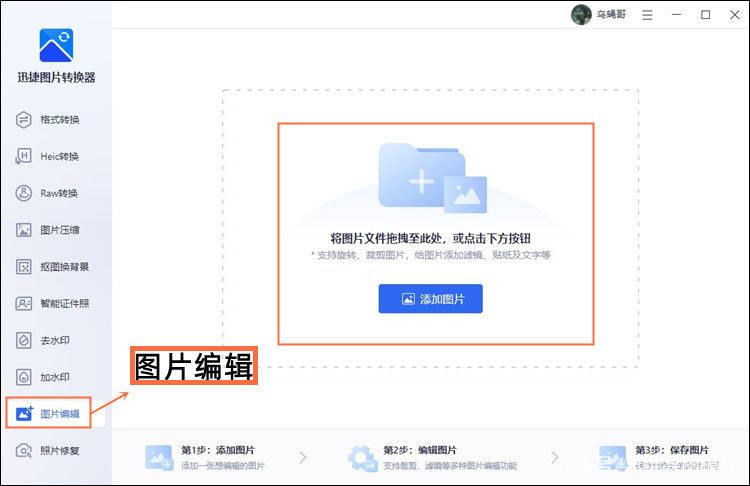
Task: Click the 去水印 icon in sidebar
Action: (23, 340)
